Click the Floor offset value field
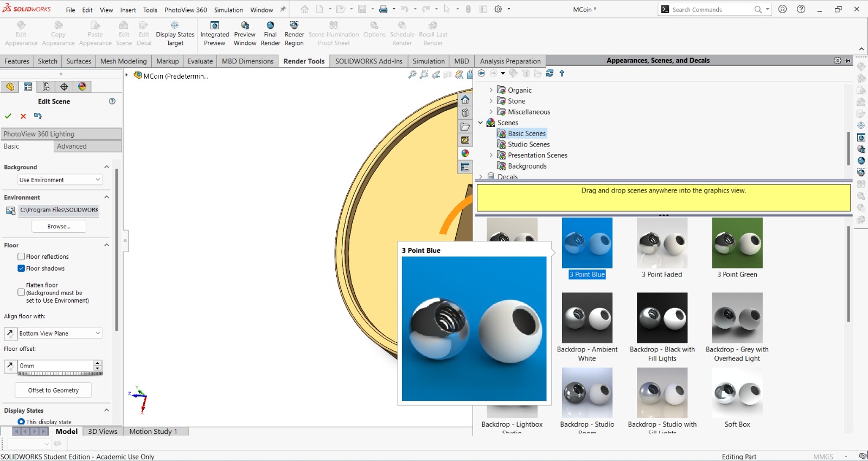This screenshot has width=868, height=461. (x=55, y=366)
